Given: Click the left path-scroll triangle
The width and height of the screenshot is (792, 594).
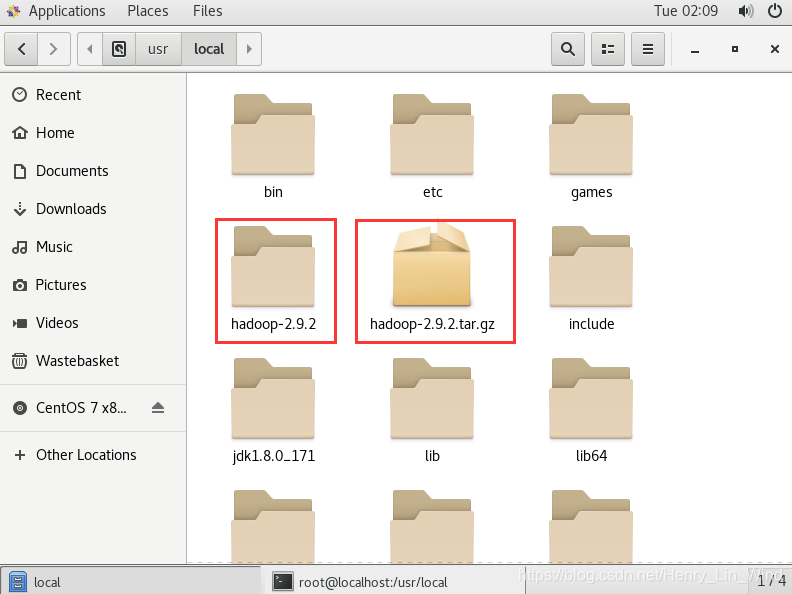Looking at the screenshot, I should [90, 49].
